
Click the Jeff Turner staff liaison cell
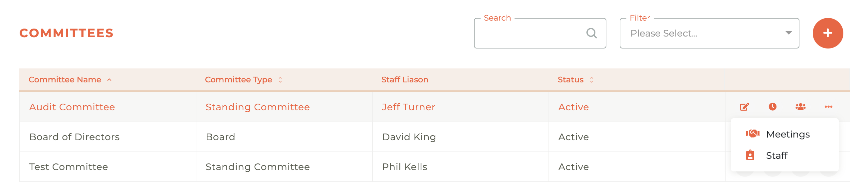pyautogui.click(x=408, y=107)
